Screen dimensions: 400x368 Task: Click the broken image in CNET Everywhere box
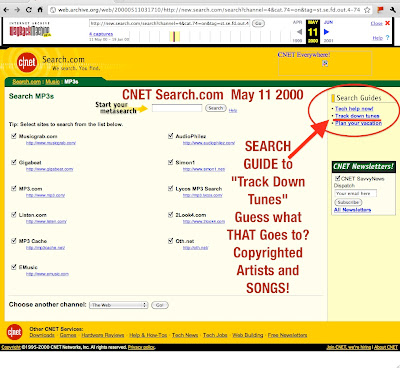[325, 63]
